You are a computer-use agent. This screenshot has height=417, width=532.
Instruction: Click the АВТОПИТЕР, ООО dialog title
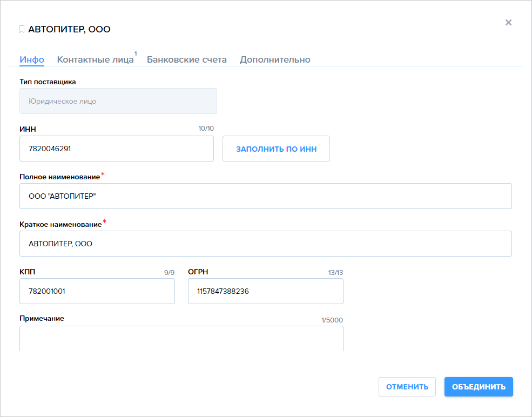(69, 29)
